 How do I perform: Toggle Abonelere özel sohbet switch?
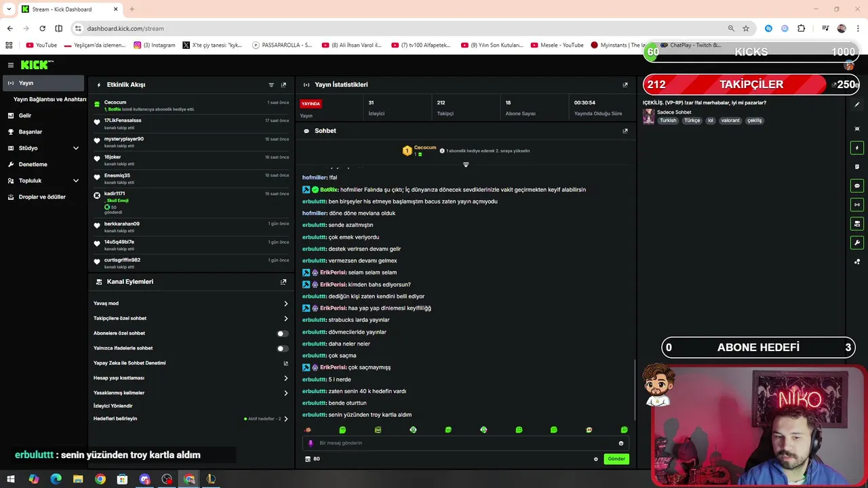[x=282, y=333]
